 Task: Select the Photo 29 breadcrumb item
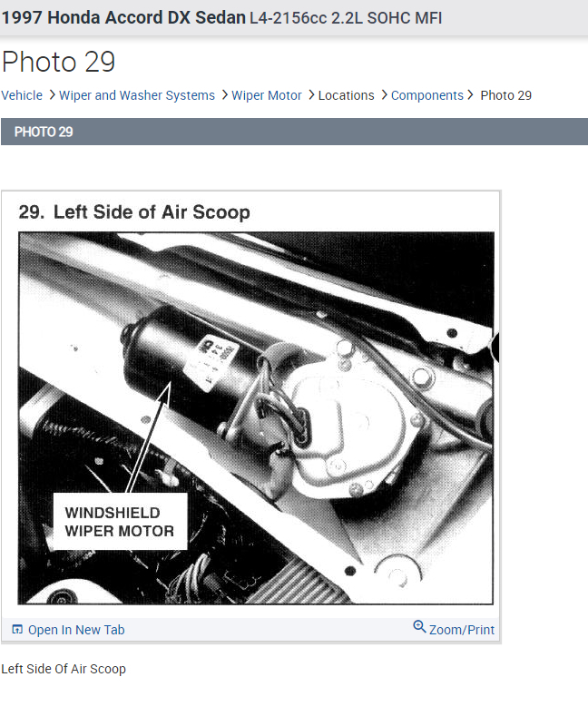(506, 95)
